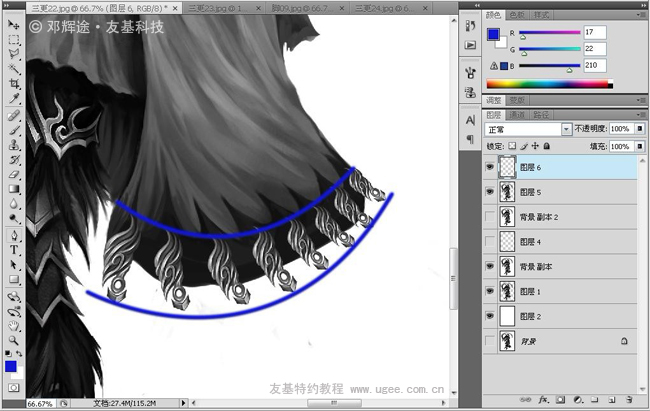Switch to 样式 styles tab
650x411 pixels.
tap(541, 15)
